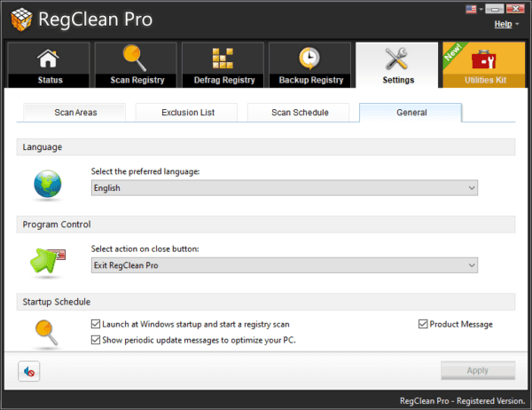Open the preferred language dropdown
Image resolution: width=532 pixels, height=410 pixels.
click(285, 188)
